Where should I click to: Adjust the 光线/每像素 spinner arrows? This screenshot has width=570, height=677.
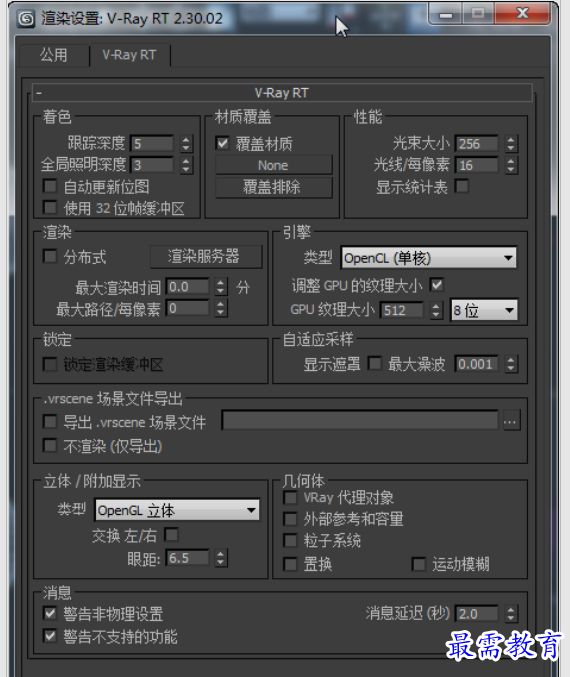tap(511, 165)
